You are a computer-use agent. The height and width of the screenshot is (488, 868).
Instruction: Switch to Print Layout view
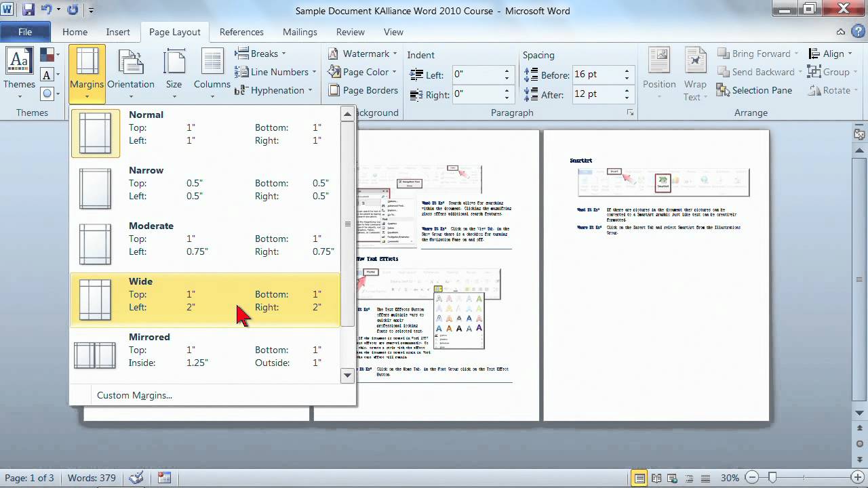[x=639, y=478]
